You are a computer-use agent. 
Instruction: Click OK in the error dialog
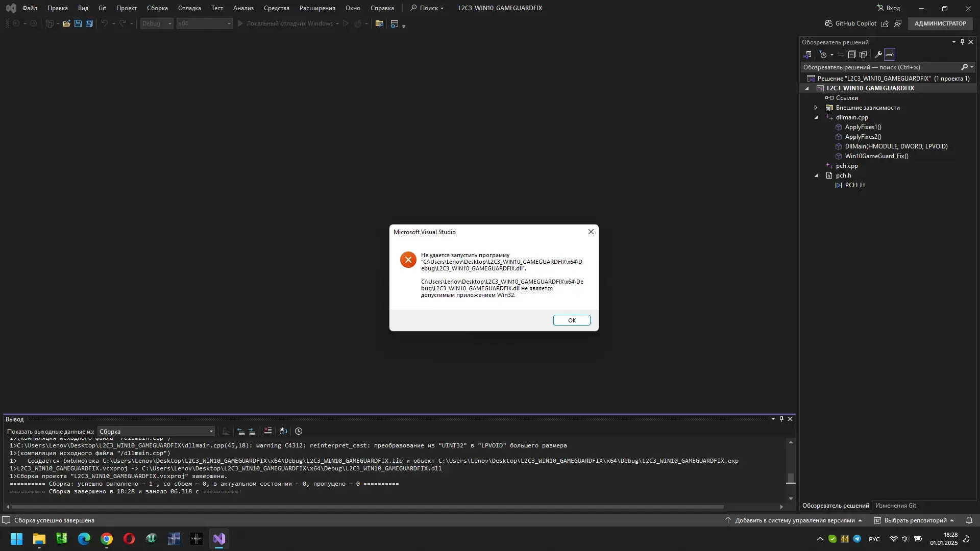[x=572, y=320]
